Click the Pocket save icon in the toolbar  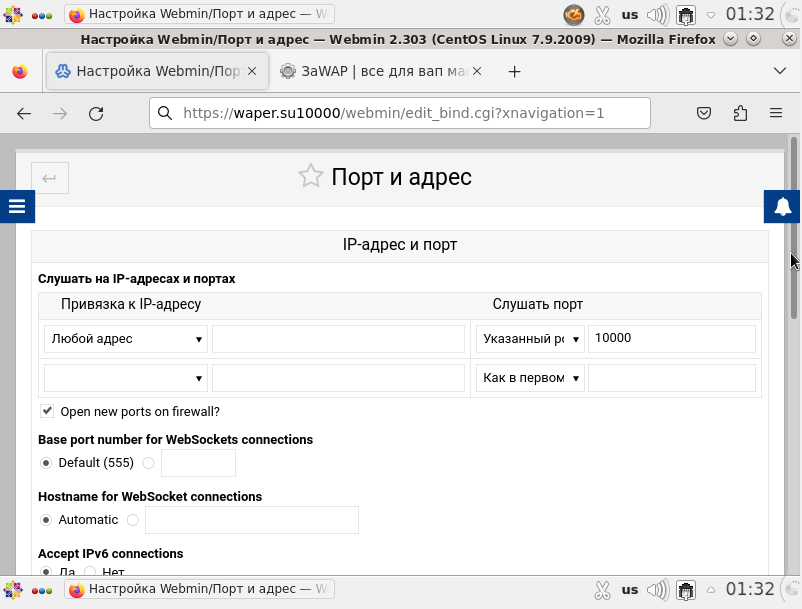pos(704,113)
